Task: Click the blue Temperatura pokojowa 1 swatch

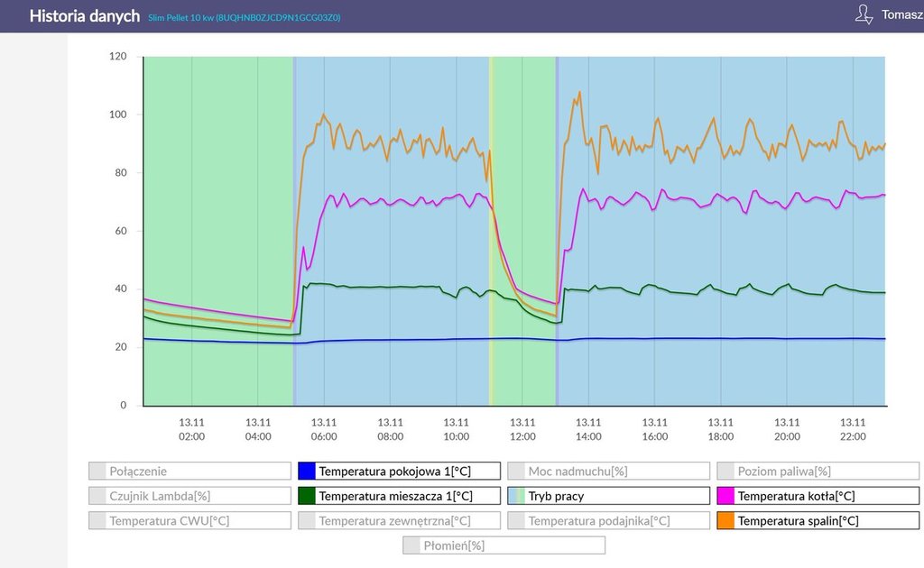Action: tap(307, 471)
